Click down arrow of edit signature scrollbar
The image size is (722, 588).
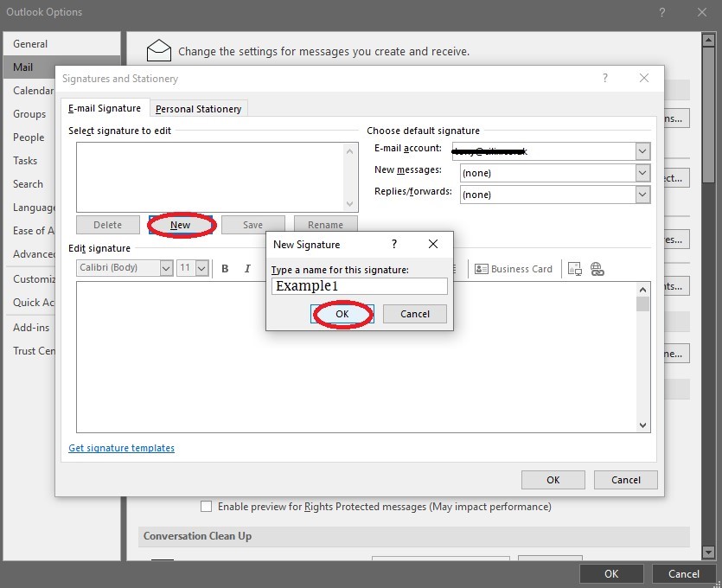tap(642, 425)
